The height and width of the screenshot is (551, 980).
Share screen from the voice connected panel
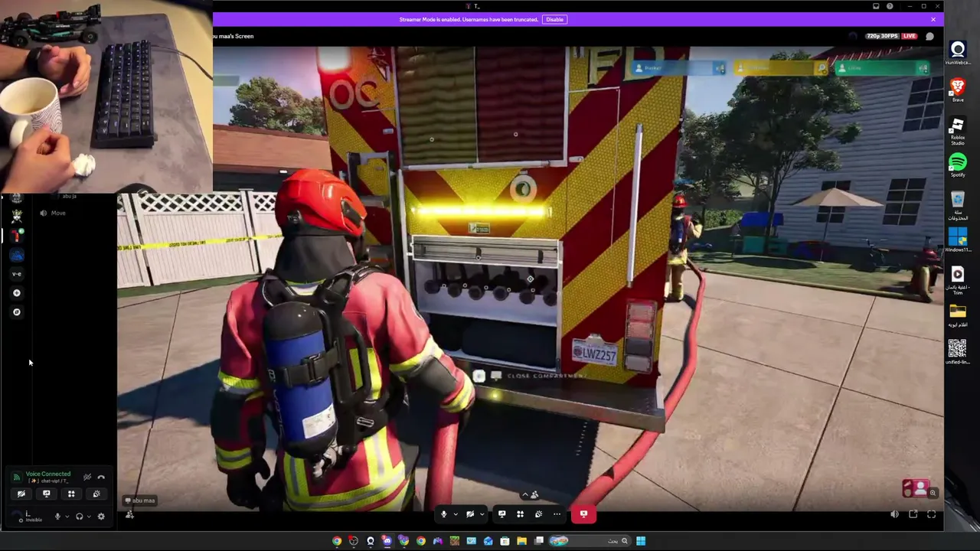point(47,494)
